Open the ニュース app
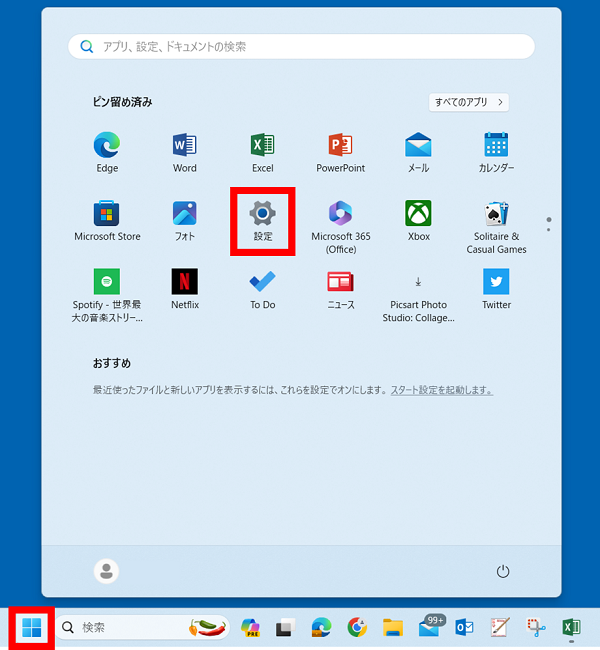 tap(340, 289)
